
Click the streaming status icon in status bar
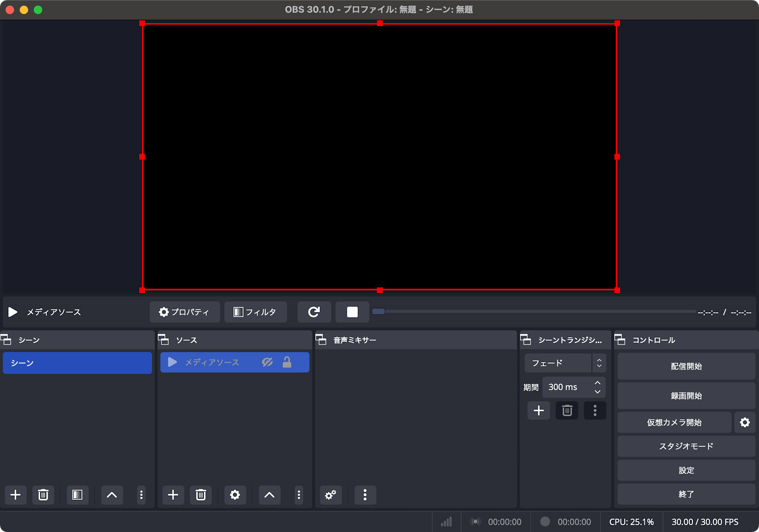(x=475, y=522)
